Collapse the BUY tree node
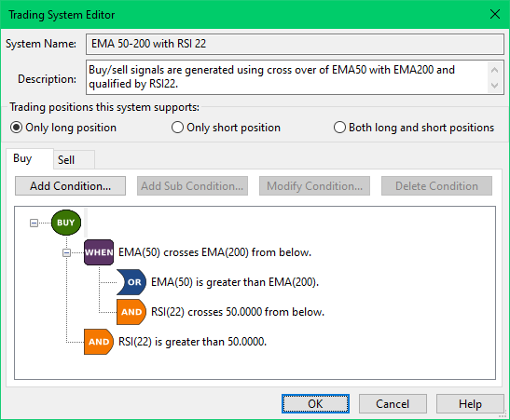Screen dimensions: 510x420 coord(34,223)
